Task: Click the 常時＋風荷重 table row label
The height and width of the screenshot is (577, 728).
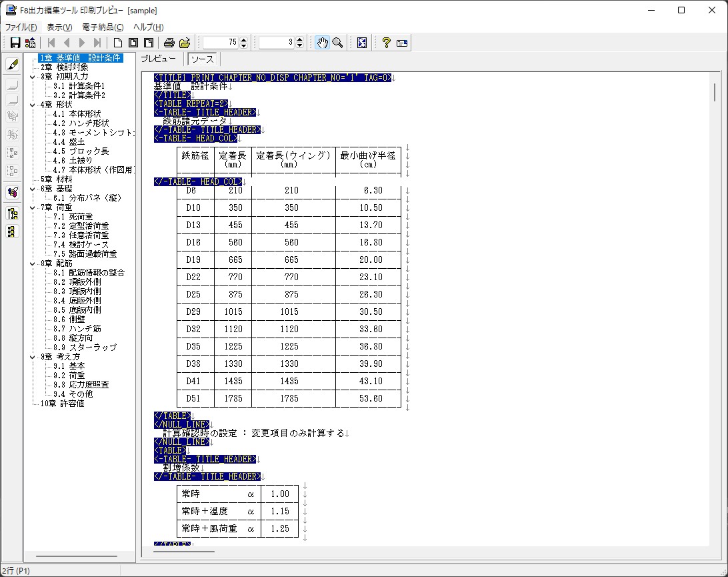Action: (209, 529)
